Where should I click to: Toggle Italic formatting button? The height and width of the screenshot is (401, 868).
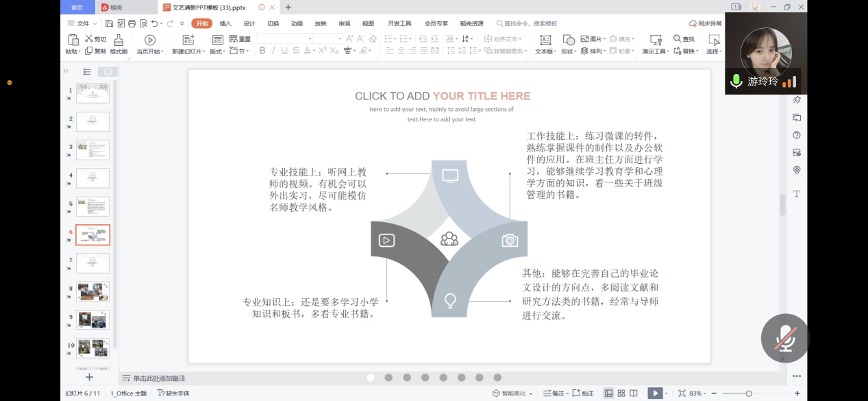(273, 51)
